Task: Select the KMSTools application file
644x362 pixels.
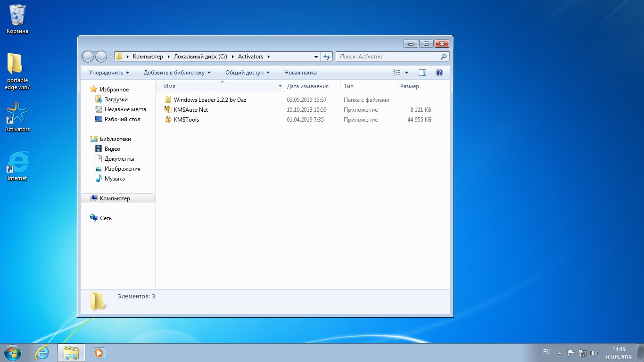Action: (x=186, y=120)
